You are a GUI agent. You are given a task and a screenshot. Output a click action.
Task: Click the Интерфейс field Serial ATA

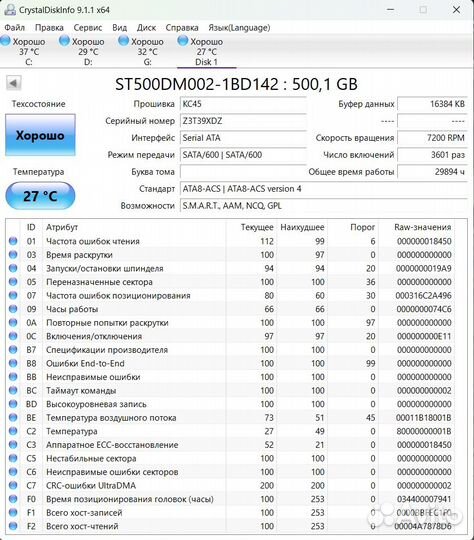(243, 138)
